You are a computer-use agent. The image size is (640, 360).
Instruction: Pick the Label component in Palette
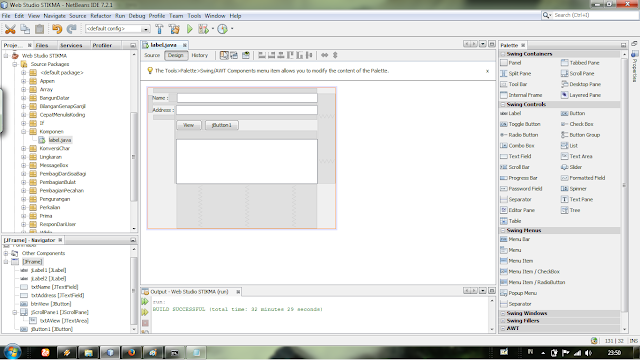[511, 113]
